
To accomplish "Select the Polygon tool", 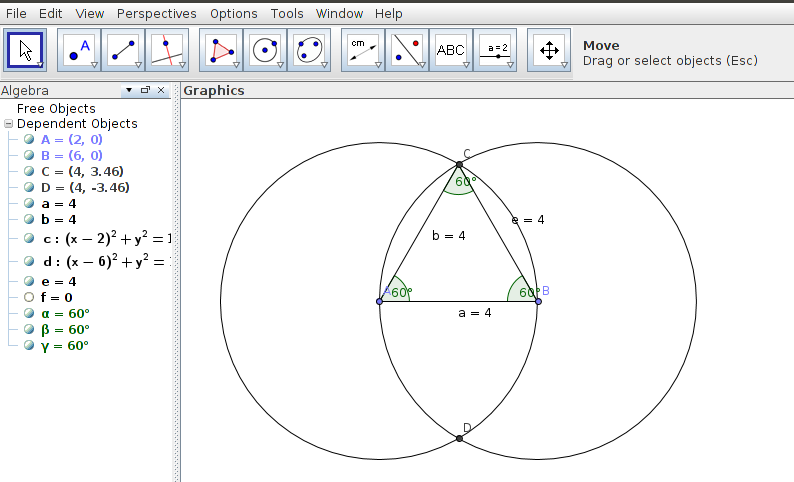I will click(221, 50).
